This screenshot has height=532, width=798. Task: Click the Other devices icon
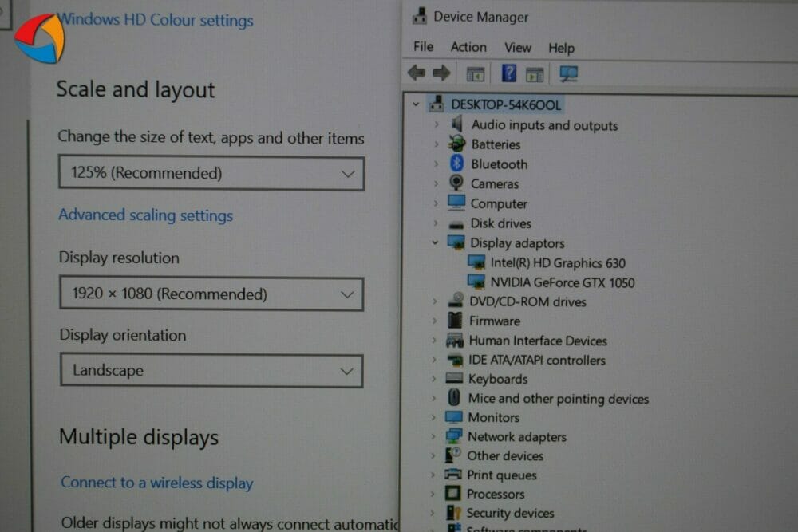[x=453, y=455]
